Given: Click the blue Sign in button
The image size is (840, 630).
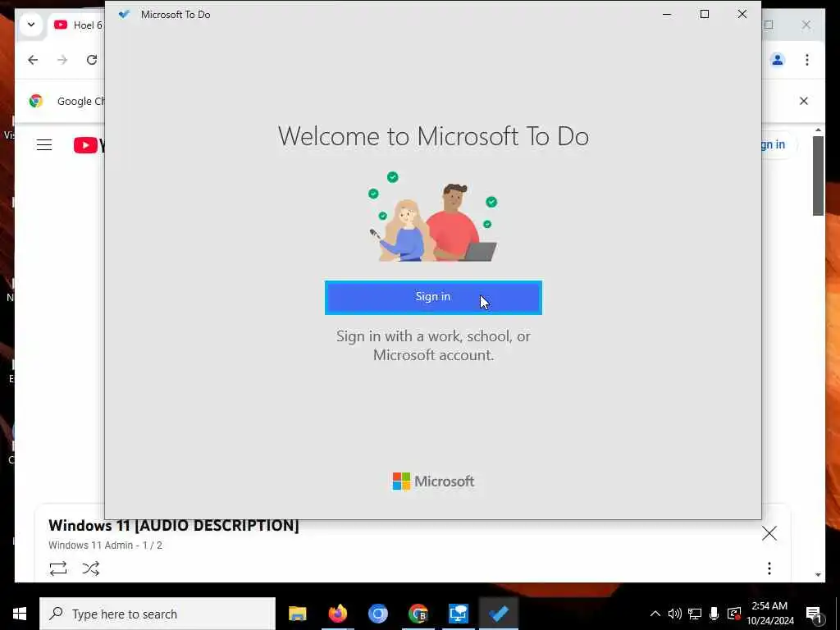Looking at the screenshot, I should (x=433, y=297).
